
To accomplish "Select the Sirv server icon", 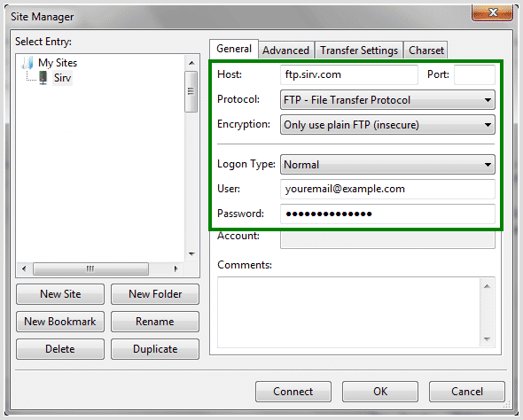I will [x=43, y=78].
